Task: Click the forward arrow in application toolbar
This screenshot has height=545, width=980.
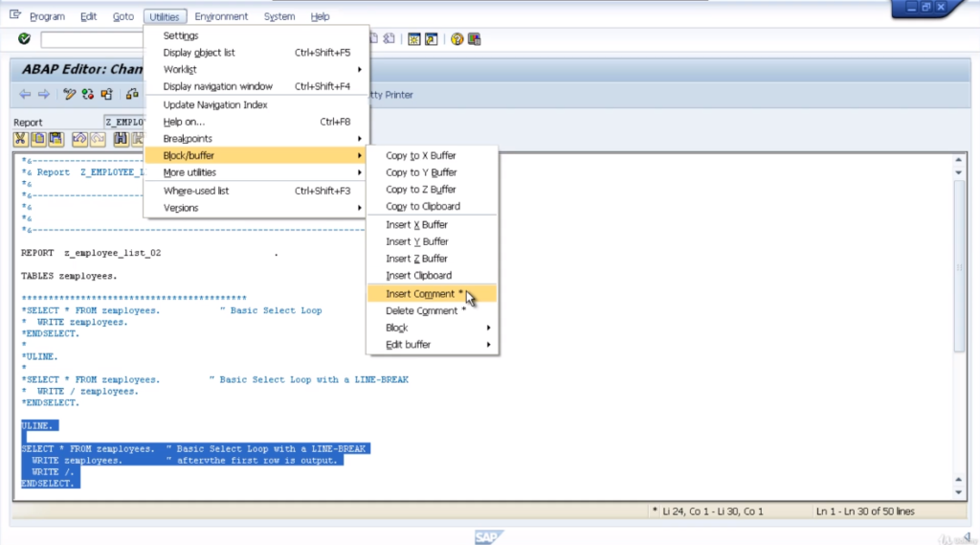Action: (44, 95)
